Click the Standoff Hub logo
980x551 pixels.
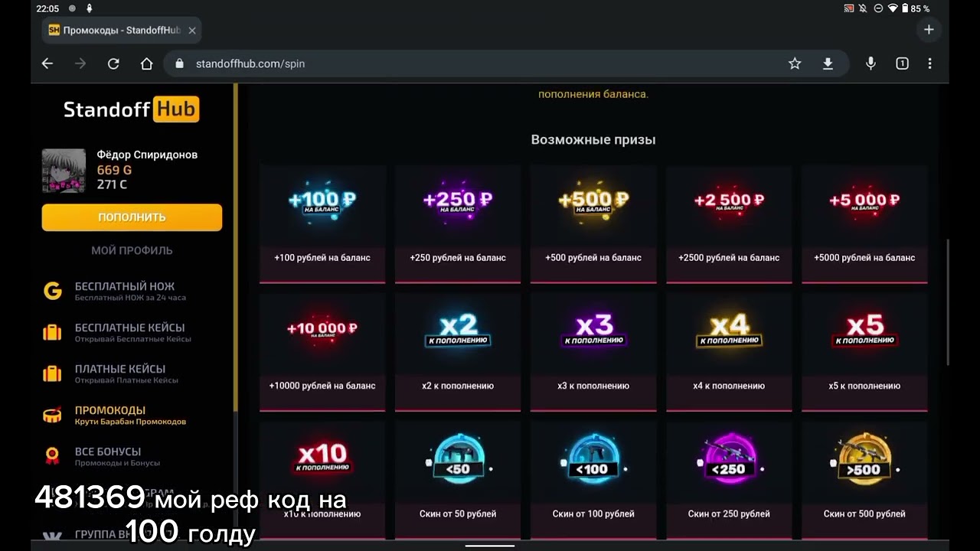pos(131,109)
